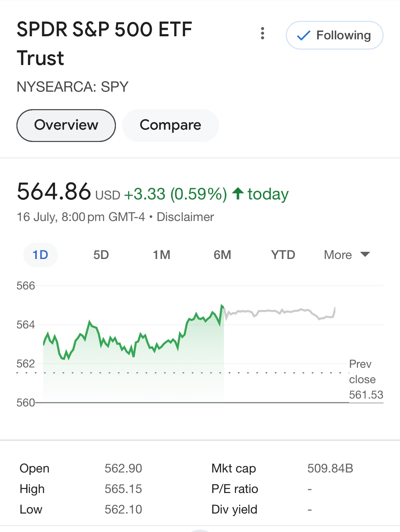Select the 1D chart range
Image resolution: width=400 pixels, height=532 pixels.
click(x=40, y=255)
